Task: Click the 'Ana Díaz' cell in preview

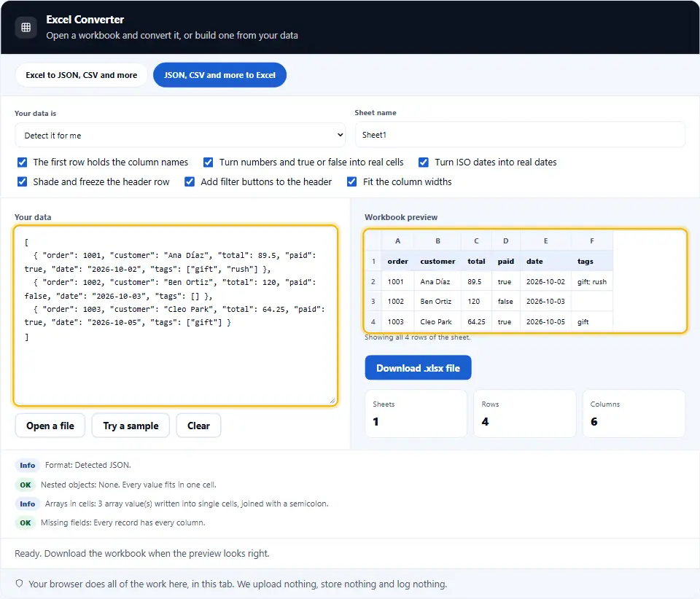Action: 437,282
